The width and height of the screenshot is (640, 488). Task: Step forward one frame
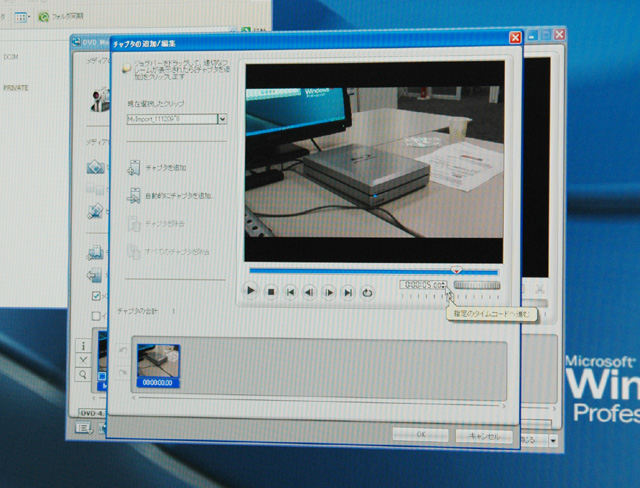click(x=328, y=292)
